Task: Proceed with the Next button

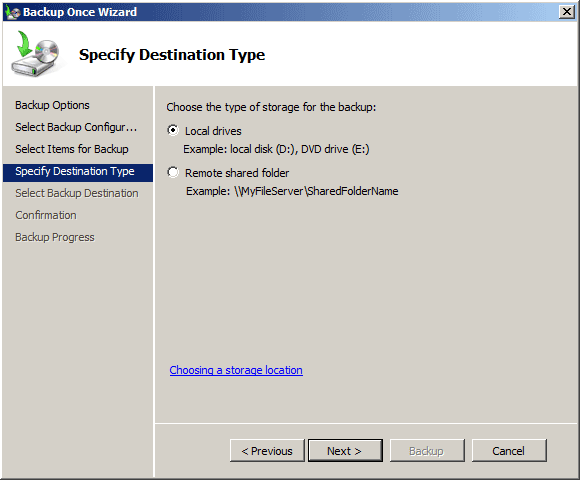Action: tap(345, 451)
